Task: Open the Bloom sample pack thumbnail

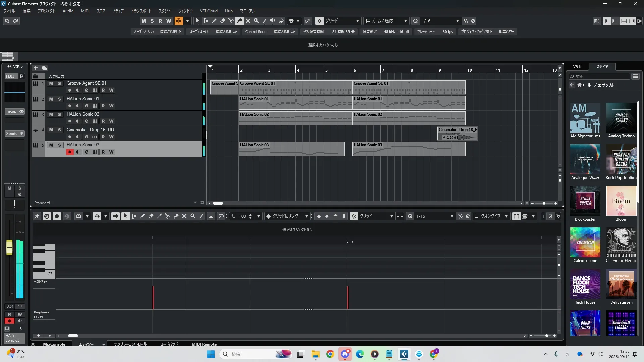Action: coord(621,201)
